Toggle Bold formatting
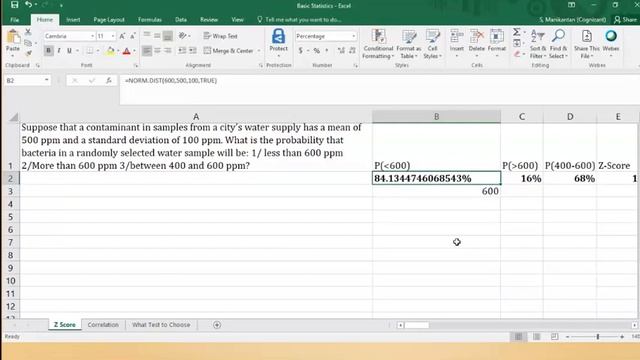 pos(49,51)
